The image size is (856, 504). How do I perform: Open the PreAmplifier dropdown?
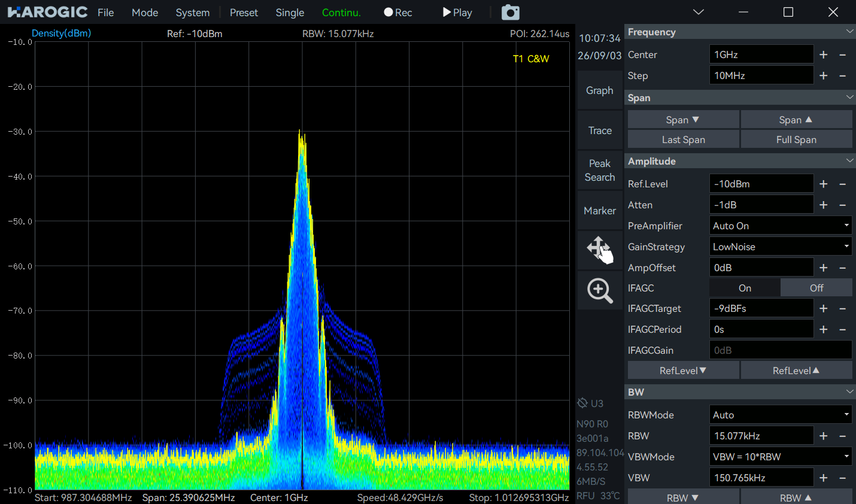pos(781,226)
